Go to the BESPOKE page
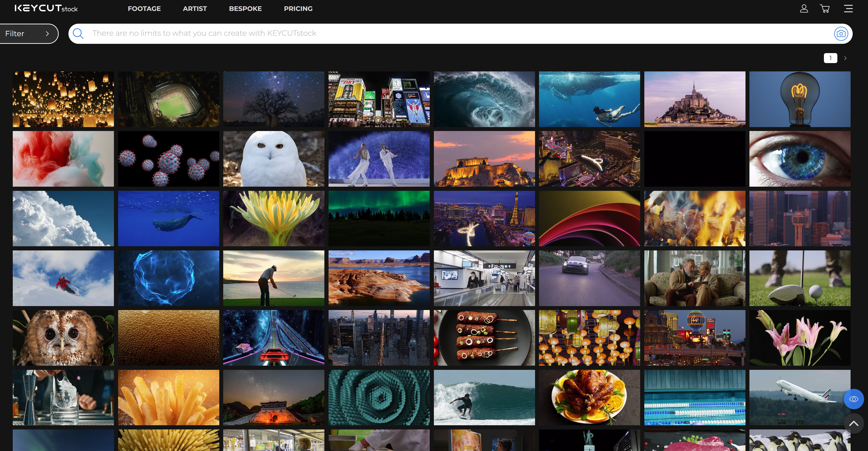Image resolution: width=868 pixels, height=451 pixels. point(245,8)
